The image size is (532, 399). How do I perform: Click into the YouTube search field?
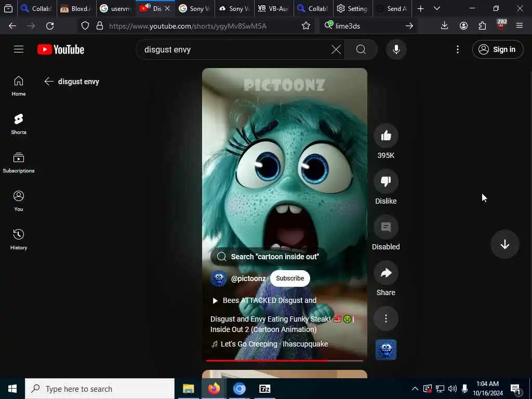(236, 49)
